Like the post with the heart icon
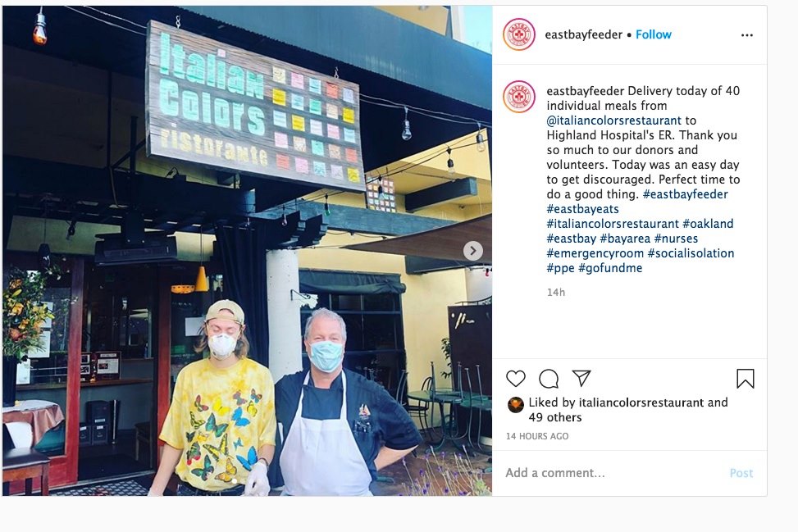This screenshot has height=532, width=798. pos(516,379)
